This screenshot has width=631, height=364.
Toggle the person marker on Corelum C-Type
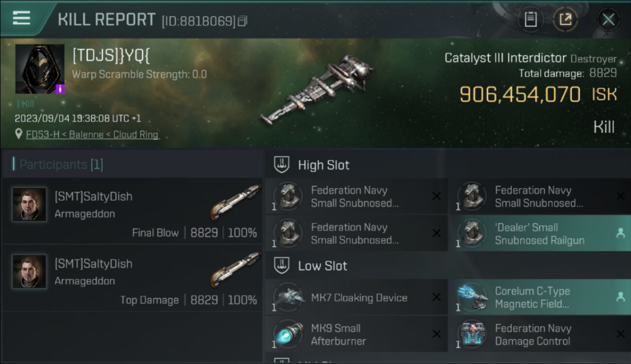[x=620, y=297]
